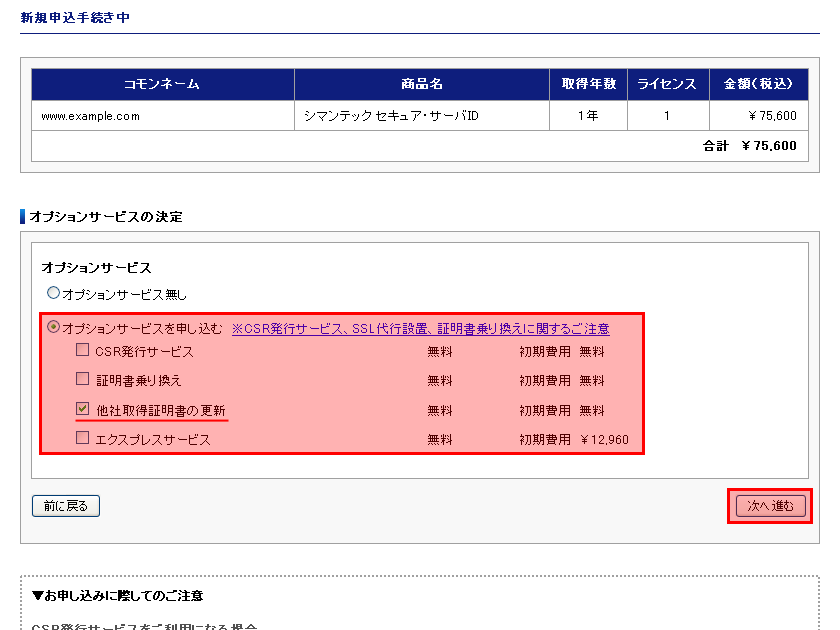
Task: Open the CSR発行サービス、SSL代行設置 notice link
Action: point(421,328)
